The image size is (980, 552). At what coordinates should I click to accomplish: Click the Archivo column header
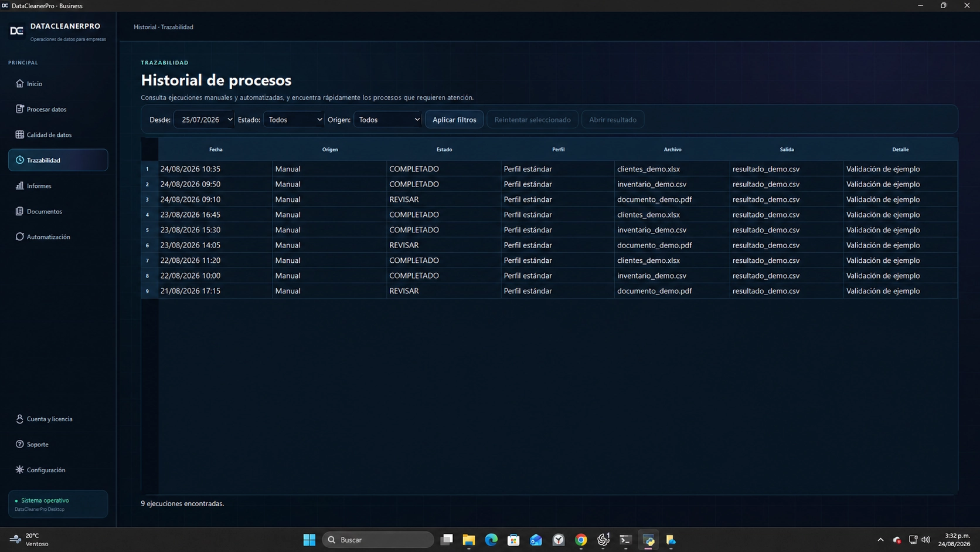[x=672, y=150]
